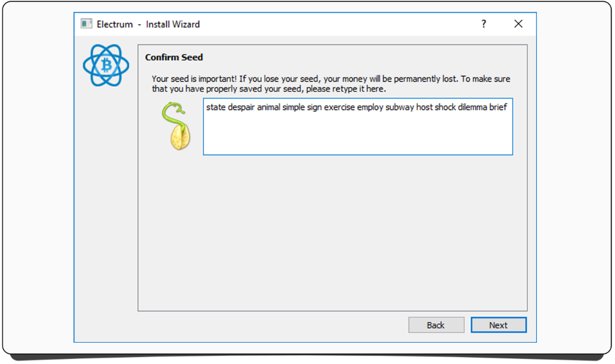Image resolution: width=615 pixels, height=364 pixels.
Task: Click the small Electrum title bar icon
Action: tap(87, 24)
